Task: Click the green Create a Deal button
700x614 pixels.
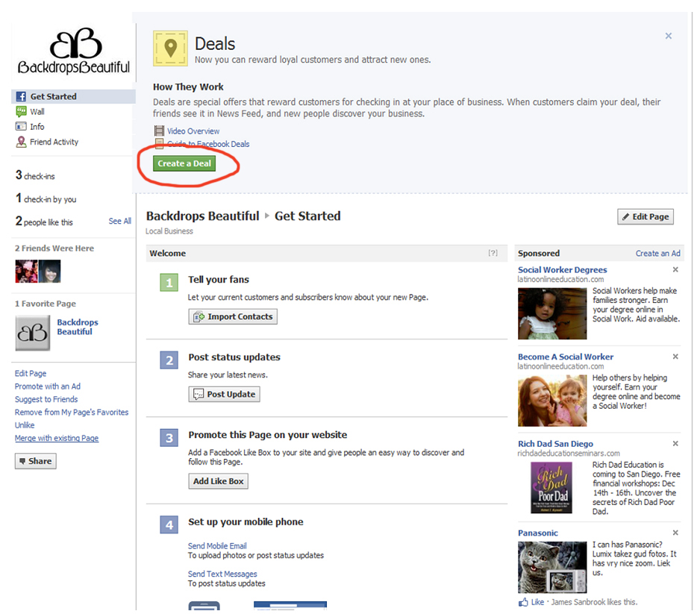Action: [184, 163]
